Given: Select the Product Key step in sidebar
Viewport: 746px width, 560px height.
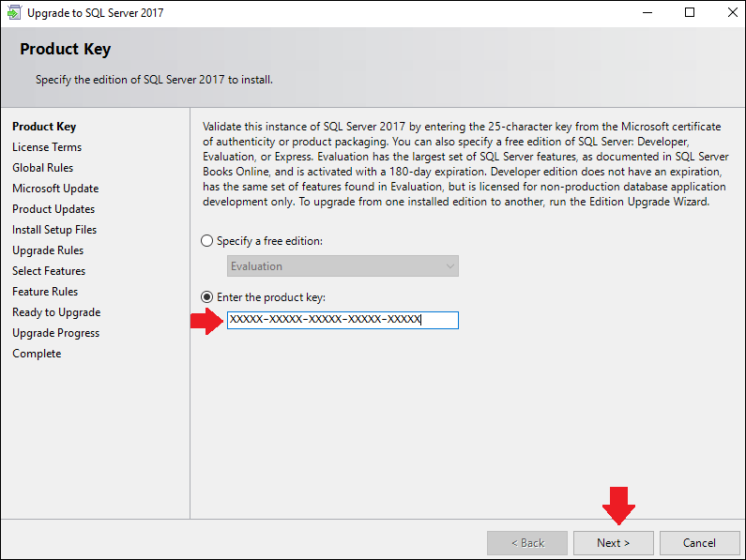Looking at the screenshot, I should [x=44, y=127].
